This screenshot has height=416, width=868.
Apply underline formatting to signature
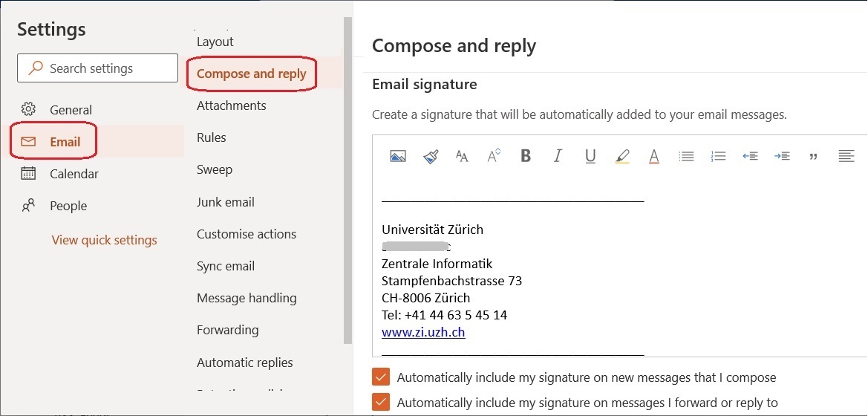pos(590,156)
